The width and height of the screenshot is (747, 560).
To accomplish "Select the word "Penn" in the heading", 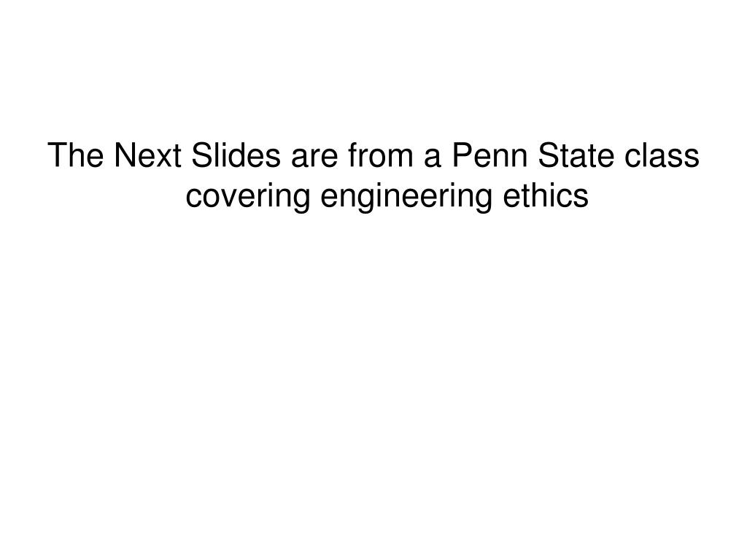I will pyautogui.click(x=489, y=155).
